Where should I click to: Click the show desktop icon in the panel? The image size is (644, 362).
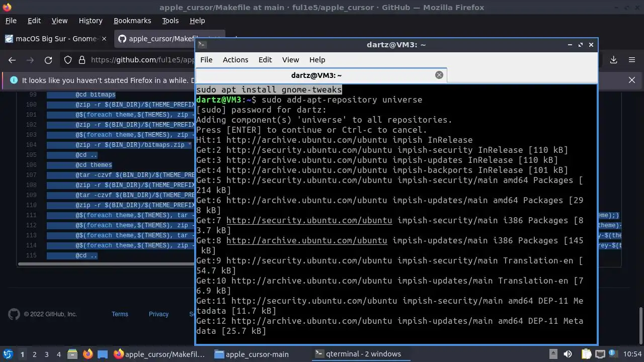(x=103, y=354)
